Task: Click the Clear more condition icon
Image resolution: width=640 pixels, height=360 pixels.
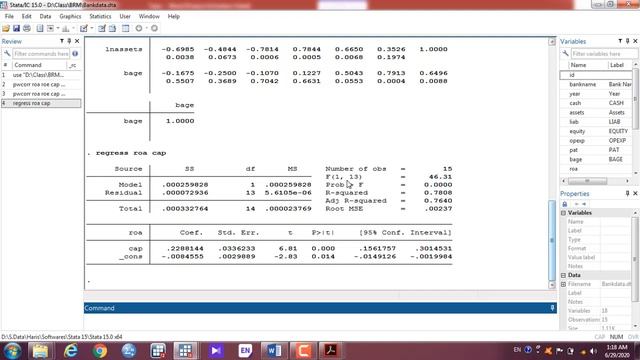Action: pos(139,28)
